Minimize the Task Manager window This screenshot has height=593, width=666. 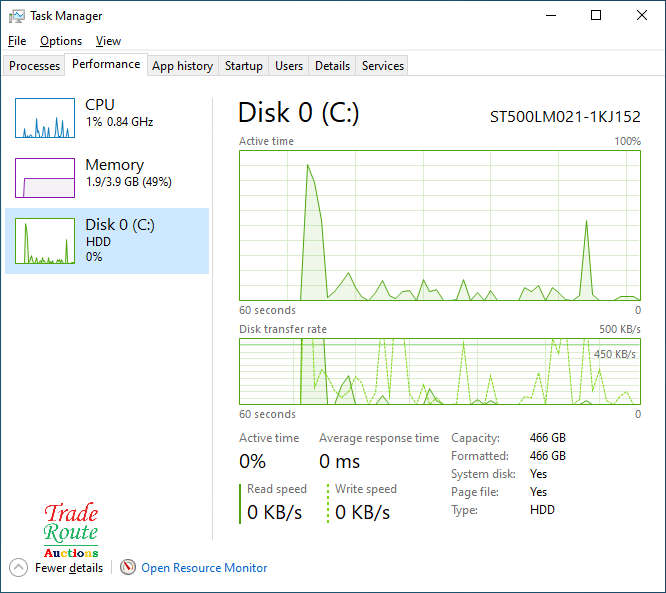point(551,16)
